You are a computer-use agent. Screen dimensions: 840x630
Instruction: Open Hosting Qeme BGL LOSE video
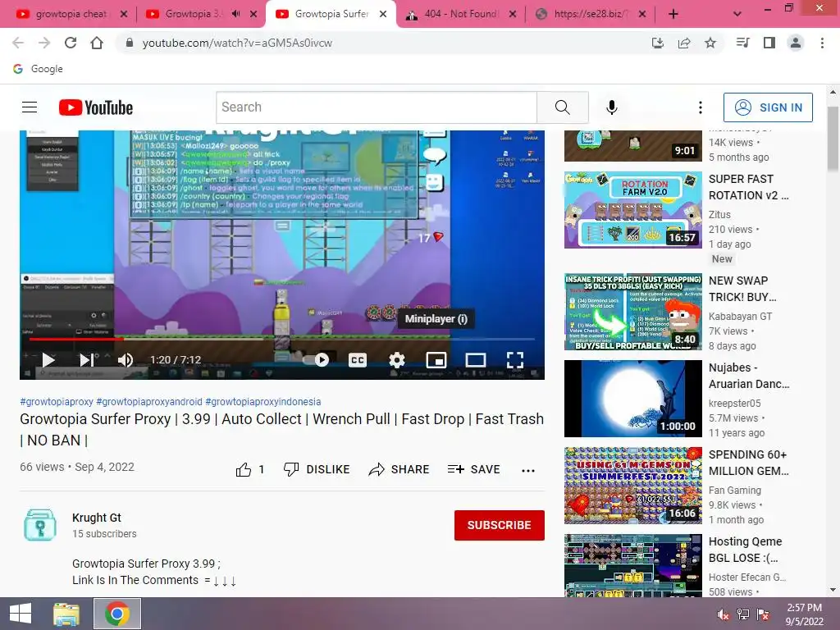tap(632, 565)
